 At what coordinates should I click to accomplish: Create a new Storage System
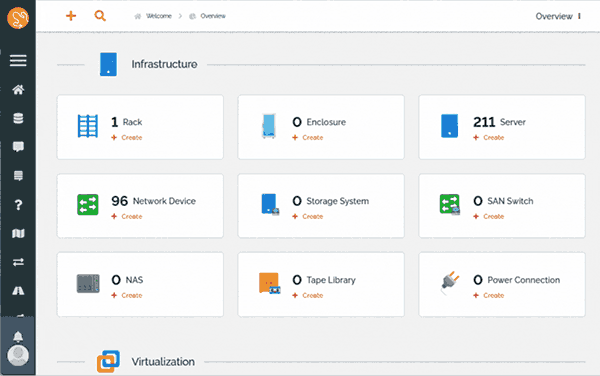tap(308, 216)
